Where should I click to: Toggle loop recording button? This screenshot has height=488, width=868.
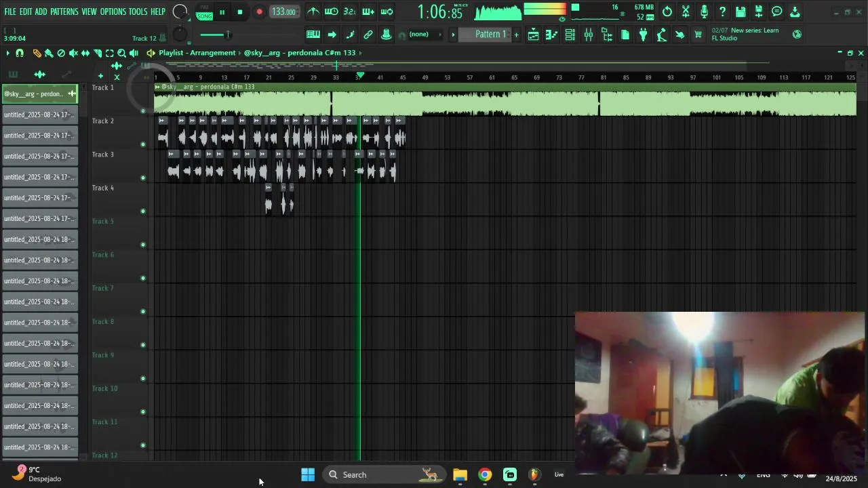[x=387, y=12]
